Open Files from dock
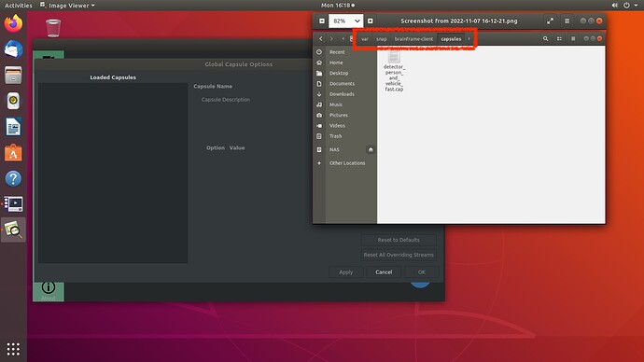Viewport: 644px width, 362px height. pos(13,76)
